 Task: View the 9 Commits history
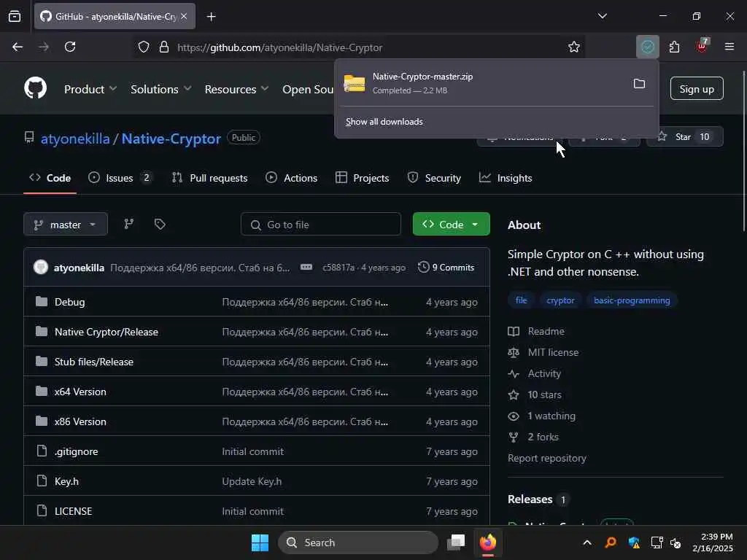click(446, 268)
